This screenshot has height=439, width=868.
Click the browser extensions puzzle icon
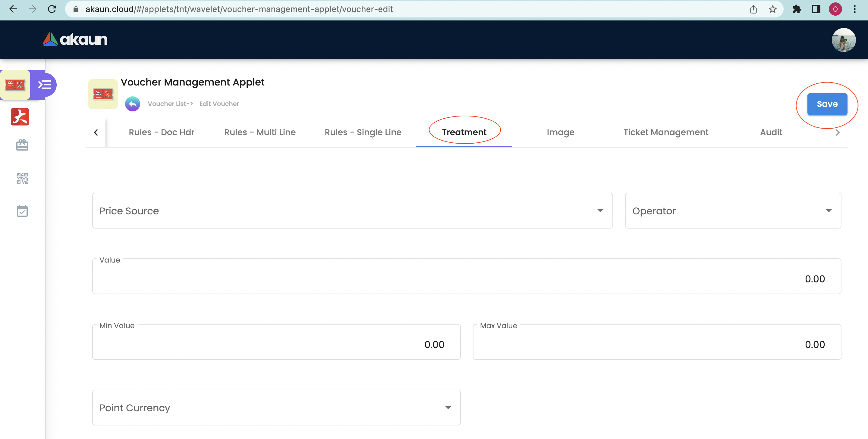pos(797,9)
